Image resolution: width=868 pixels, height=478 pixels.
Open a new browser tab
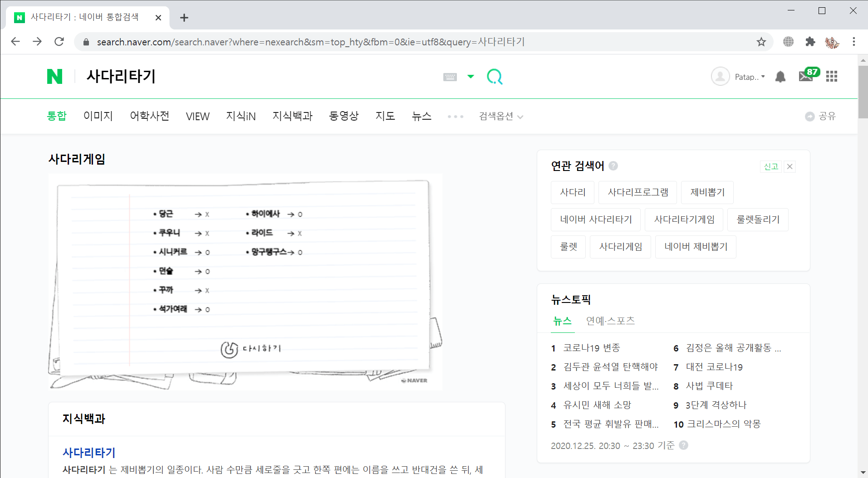(x=184, y=18)
